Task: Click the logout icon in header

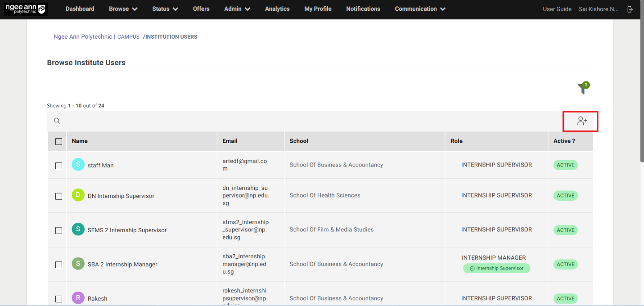Action: click(x=630, y=9)
